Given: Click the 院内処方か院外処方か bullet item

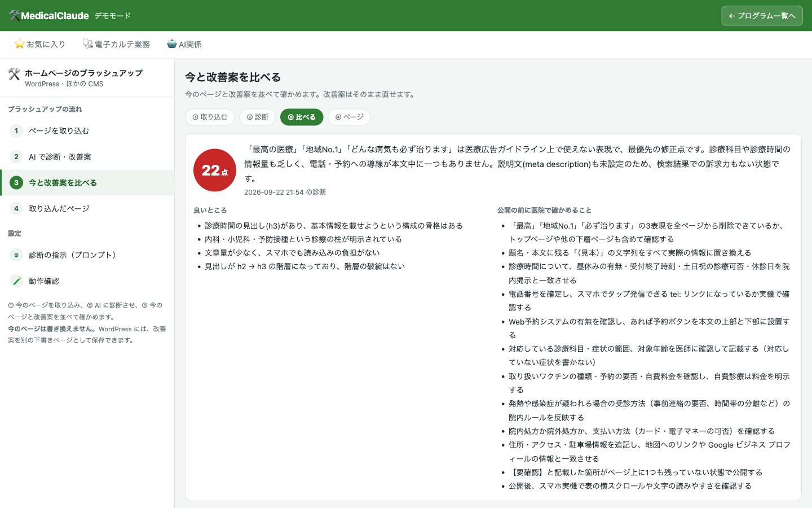Looking at the screenshot, I should (642, 431).
